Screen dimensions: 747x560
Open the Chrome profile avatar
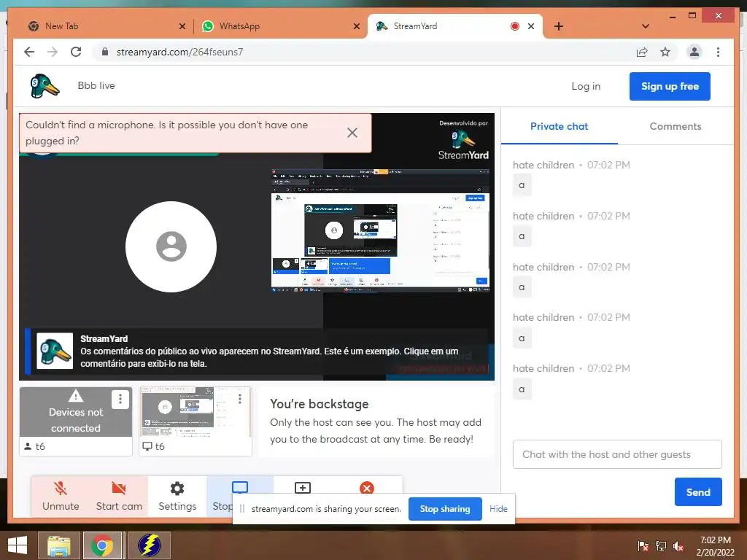tap(694, 52)
